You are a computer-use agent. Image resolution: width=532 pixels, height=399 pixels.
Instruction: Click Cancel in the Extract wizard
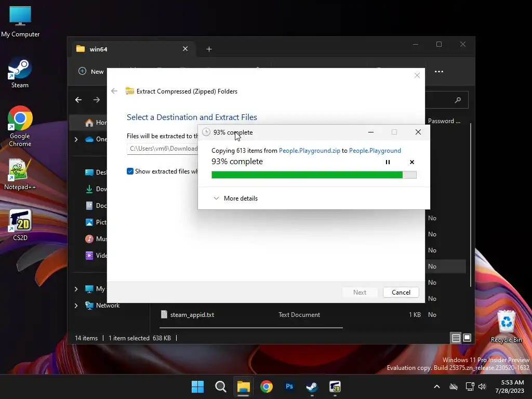pos(401,292)
